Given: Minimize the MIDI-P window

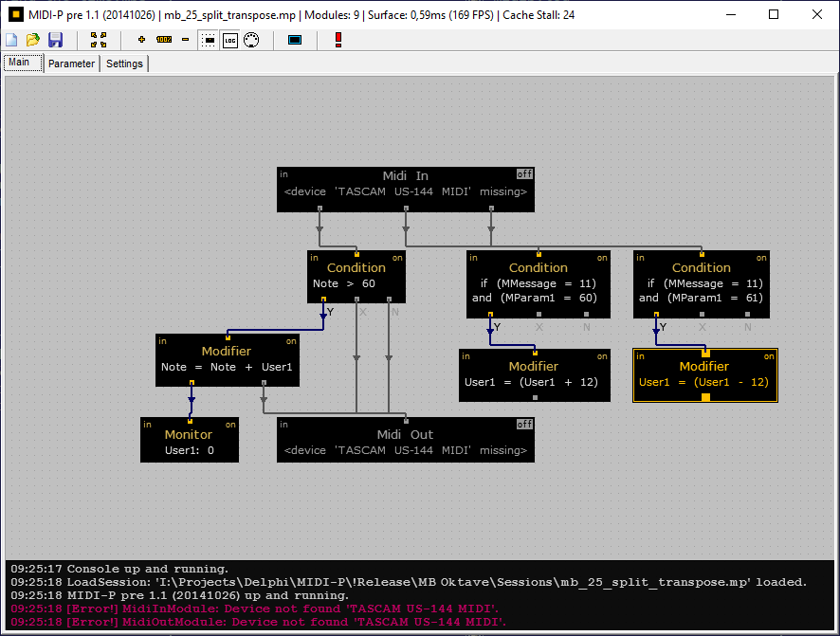Looking at the screenshot, I should click(731, 14).
